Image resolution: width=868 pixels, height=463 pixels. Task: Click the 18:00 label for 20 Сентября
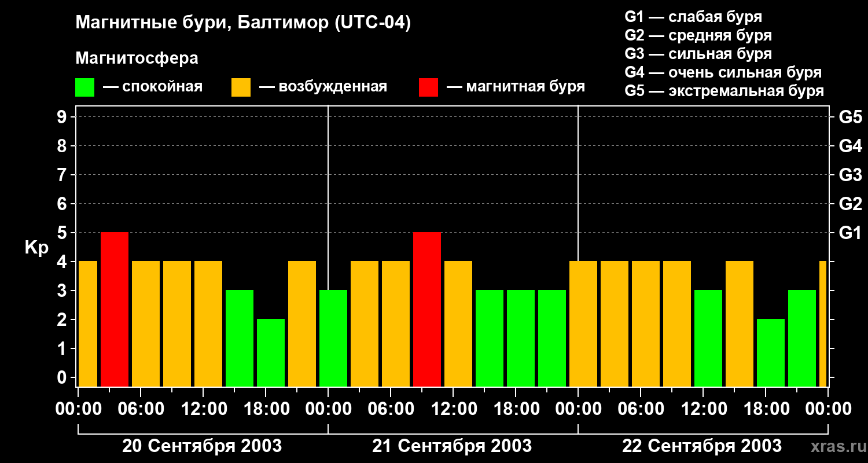click(266, 409)
